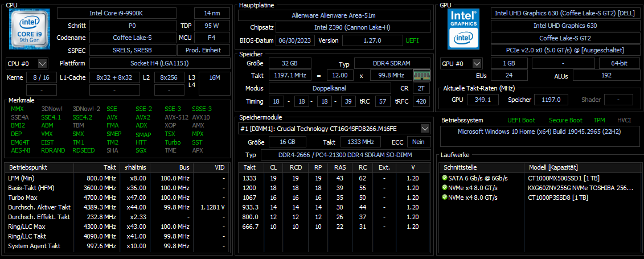The width and height of the screenshot is (644, 259).
Task: Click the Modell [Kapazität] column header
Action: [553, 167]
